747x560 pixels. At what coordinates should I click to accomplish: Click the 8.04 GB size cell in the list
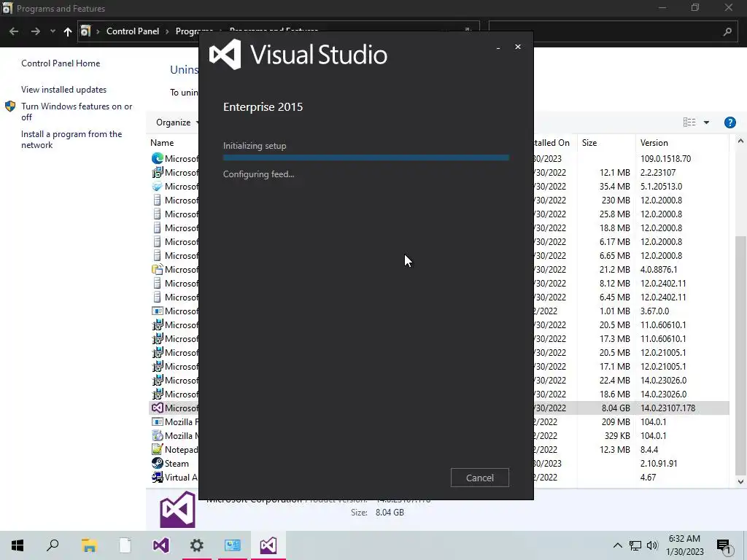pos(616,408)
